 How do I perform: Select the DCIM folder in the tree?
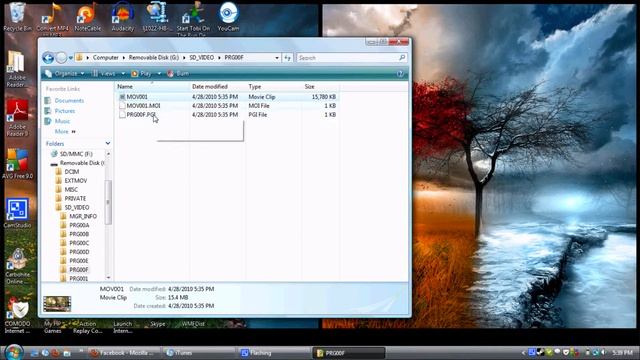[71, 172]
